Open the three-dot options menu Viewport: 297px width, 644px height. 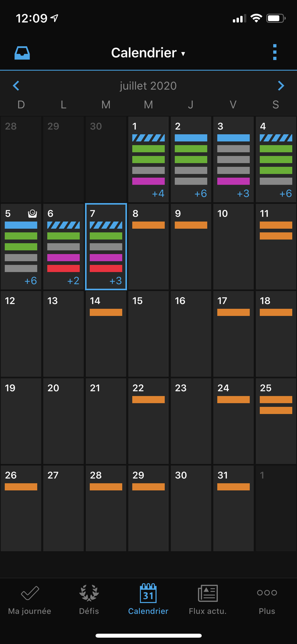(275, 52)
